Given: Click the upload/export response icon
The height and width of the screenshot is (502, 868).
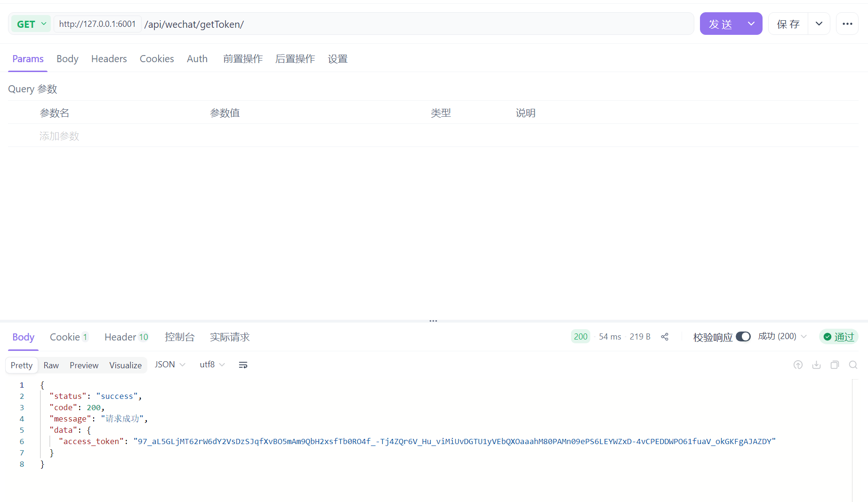Looking at the screenshot, I should pos(798,364).
